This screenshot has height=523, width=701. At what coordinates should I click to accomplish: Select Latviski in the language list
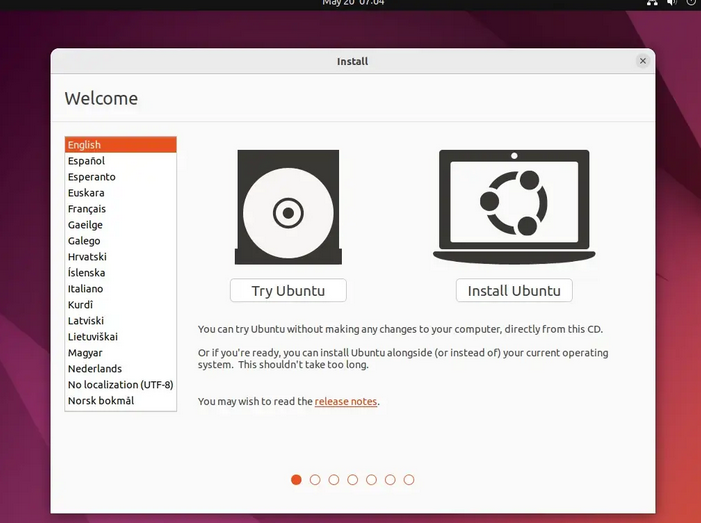(121, 321)
